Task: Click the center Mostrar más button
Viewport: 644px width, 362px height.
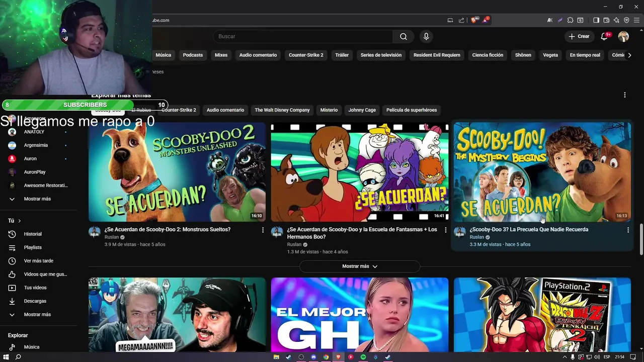Action: click(x=360, y=266)
